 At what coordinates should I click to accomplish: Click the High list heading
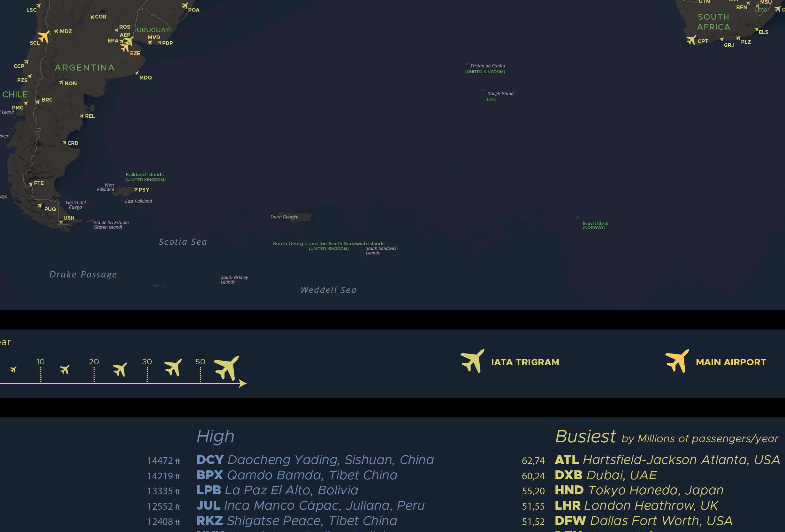215,437
